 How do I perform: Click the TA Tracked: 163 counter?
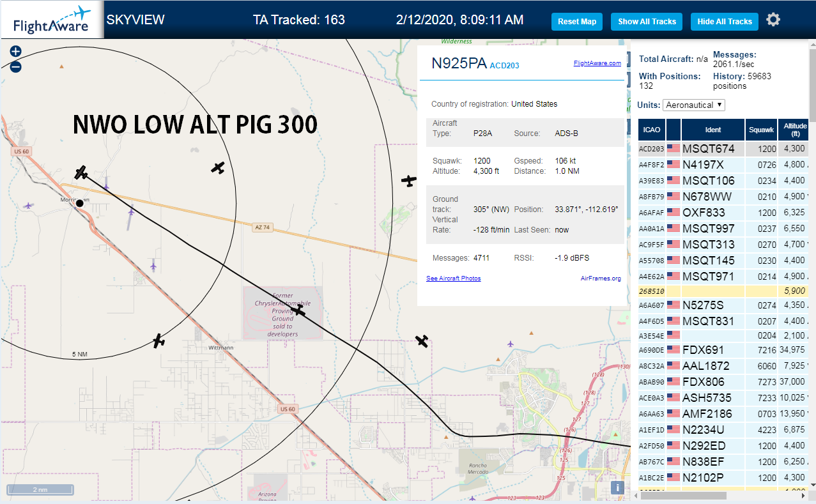299,20
